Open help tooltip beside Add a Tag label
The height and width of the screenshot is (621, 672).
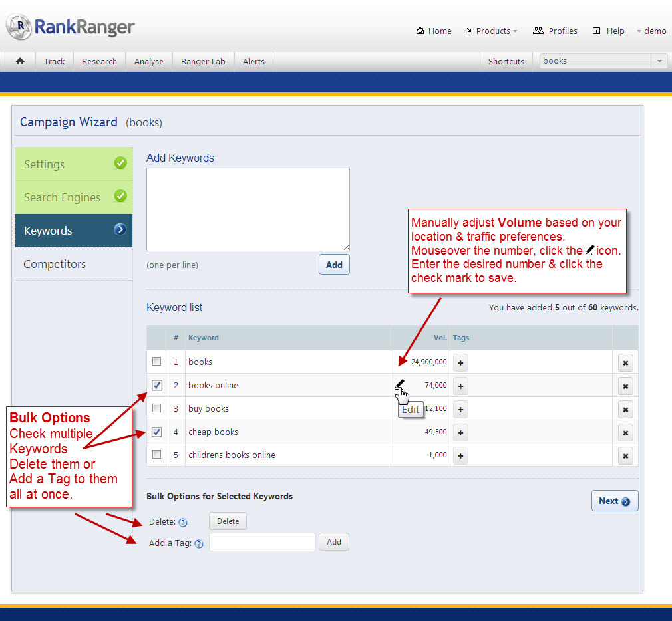(199, 543)
